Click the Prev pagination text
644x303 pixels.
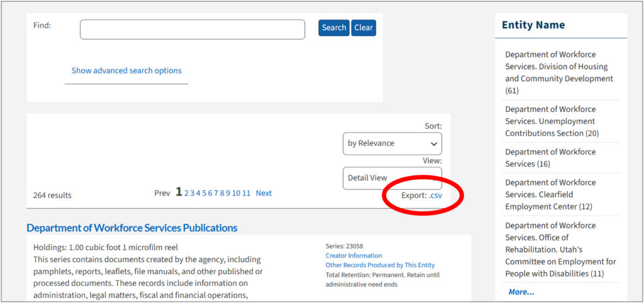pyautogui.click(x=162, y=194)
